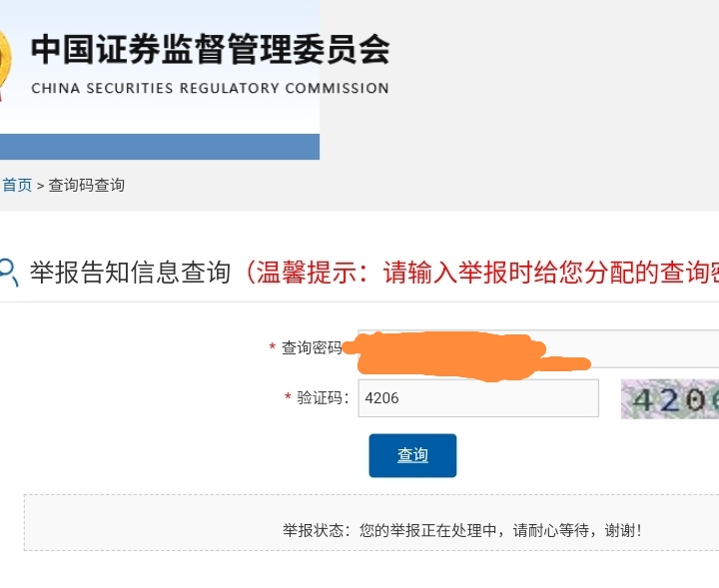The height and width of the screenshot is (588, 719).
Task: Click the 中国证券监督管理委员会 header title
Action: [x=210, y=49]
